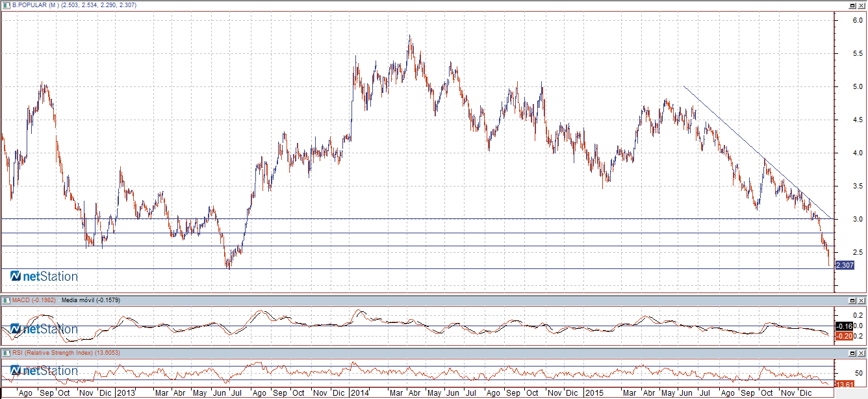The image size is (868, 399).
Task: Maximize the RSI indicator panel
Action: 852,352
